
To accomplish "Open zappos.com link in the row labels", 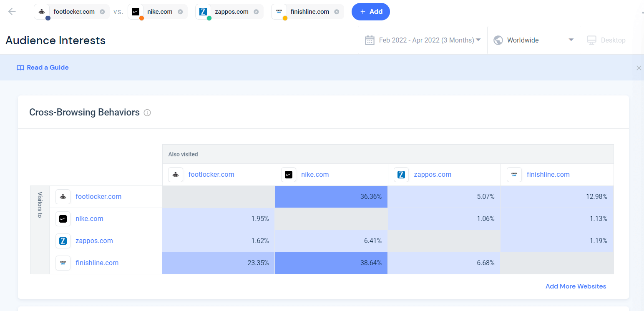I will pyautogui.click(x=94, y=241).
